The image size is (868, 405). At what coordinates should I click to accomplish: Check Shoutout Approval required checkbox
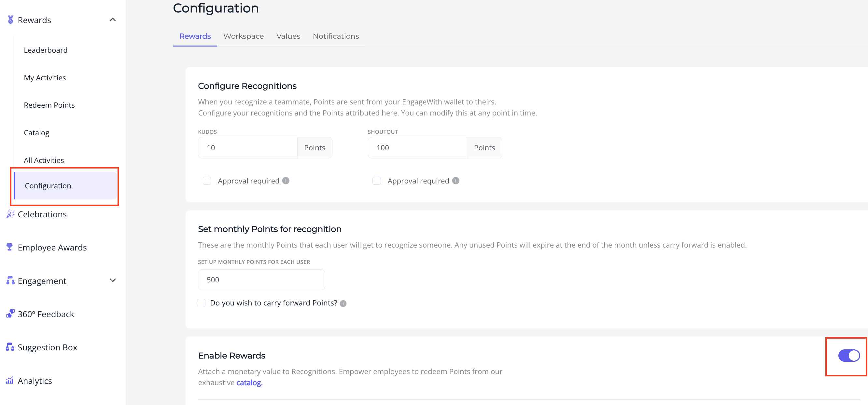pyautogui.click(x=377, y=181)
